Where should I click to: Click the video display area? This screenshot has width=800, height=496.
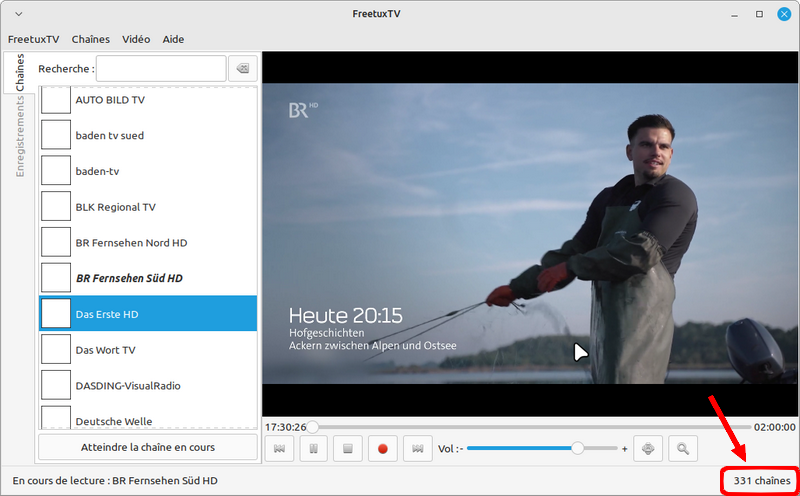pos(530,234)
